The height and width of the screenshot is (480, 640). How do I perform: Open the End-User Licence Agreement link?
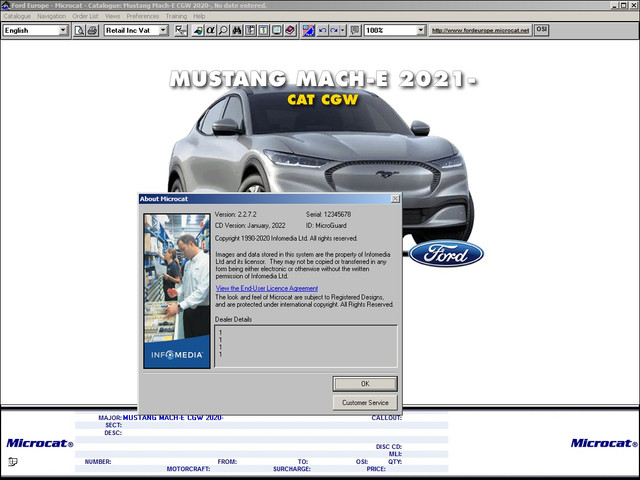point(267,288)
